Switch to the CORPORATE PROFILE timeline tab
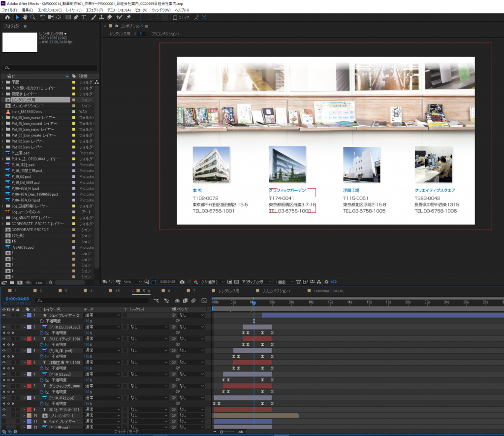Image resolution: width=504 pixels, height=436 pixels. pyautogui.click(x=329, y=291)
